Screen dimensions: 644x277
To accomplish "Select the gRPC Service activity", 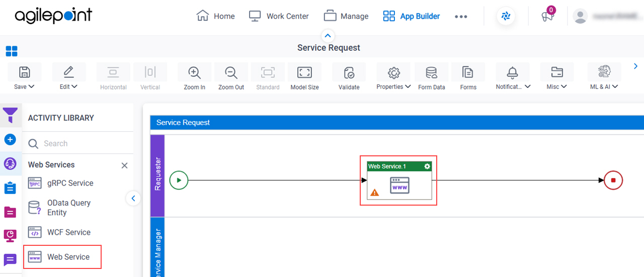I will click(x=61, y=183).
